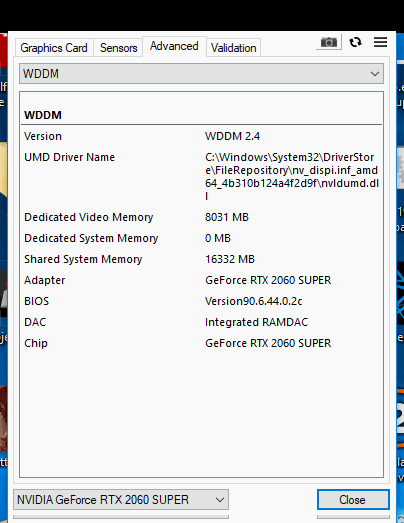Image resolution: width=404 pixels, height=523 pixels.
Task: Click the Close button
Action: 353,499
